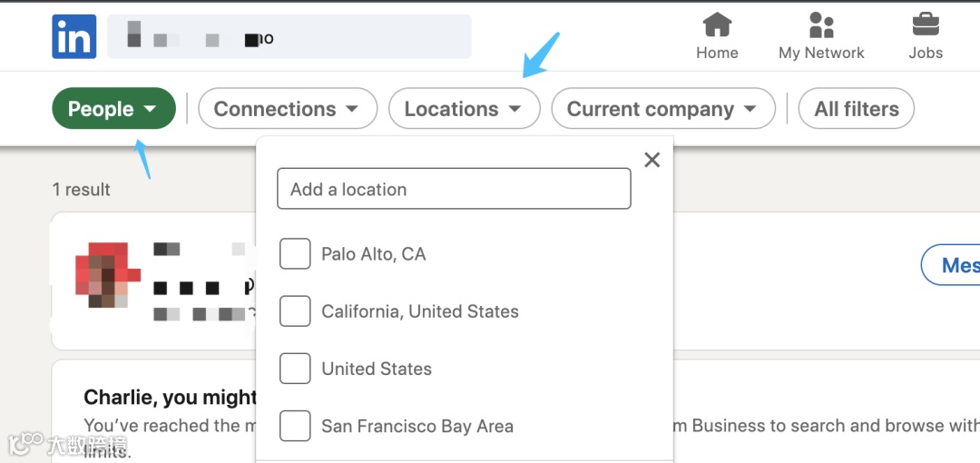Screen dimensions: 980x463
Task: Open the Jobs briefcase icon
Action: pyautogui.click(x=926, y=25)
